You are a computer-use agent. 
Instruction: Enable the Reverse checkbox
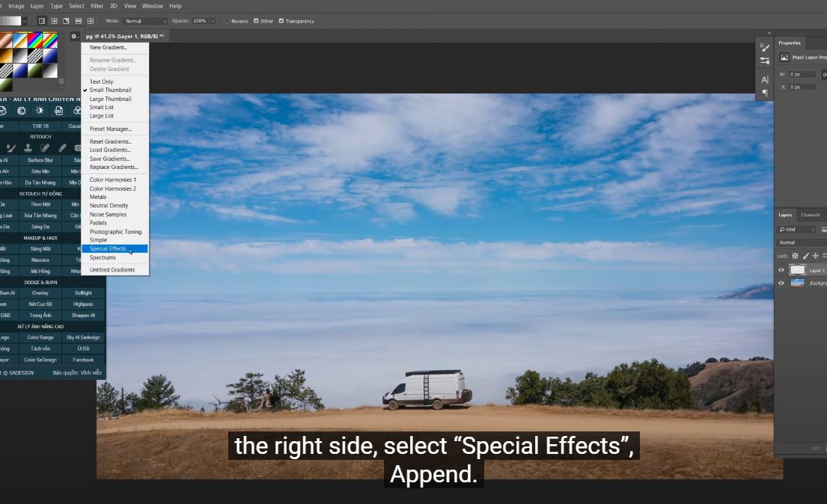[x=228, y=21]
